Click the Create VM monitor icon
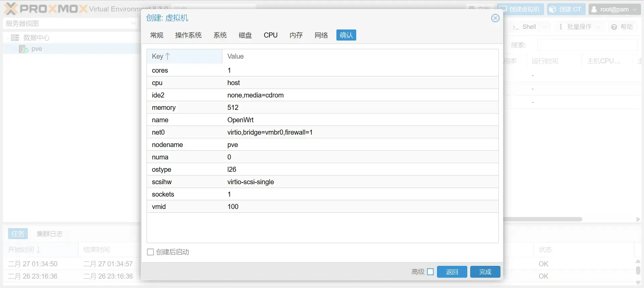Image resolution: width=644 pixels, height=288 pixels. [503, 9]
